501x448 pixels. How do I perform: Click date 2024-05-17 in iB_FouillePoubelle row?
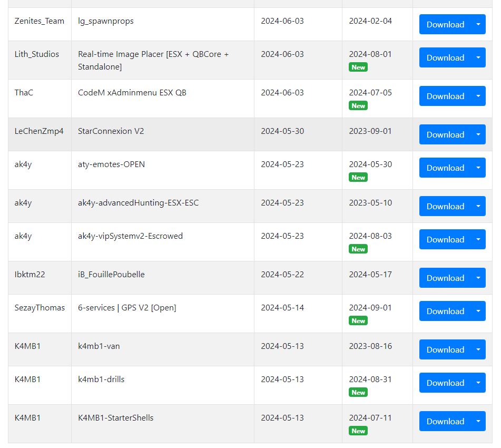[370, 275]
